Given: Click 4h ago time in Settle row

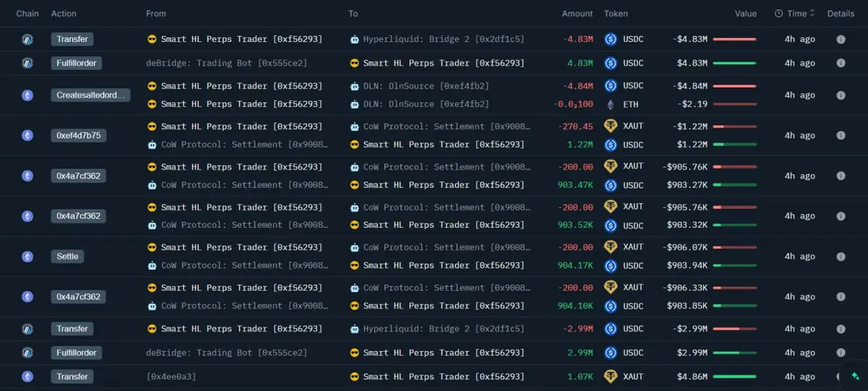Looking at the screenshot, I should pyautogui.click(x=799, y=256).
